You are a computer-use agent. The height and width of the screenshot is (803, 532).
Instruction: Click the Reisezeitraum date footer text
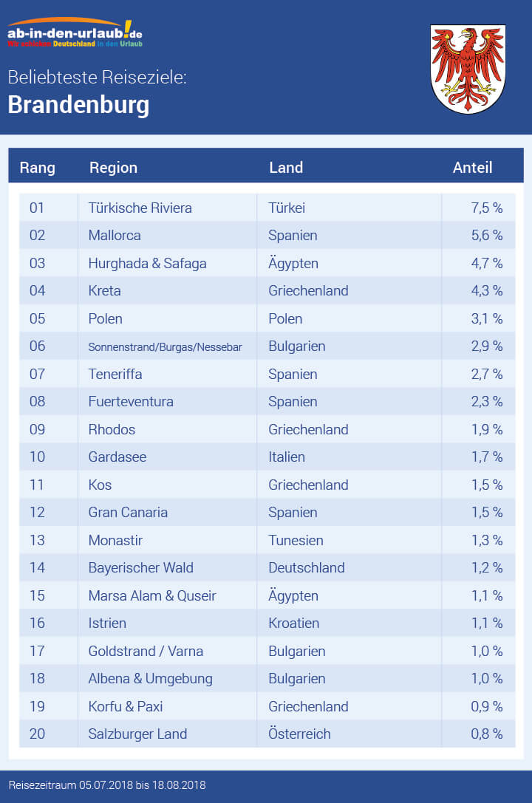pos(107,785)
